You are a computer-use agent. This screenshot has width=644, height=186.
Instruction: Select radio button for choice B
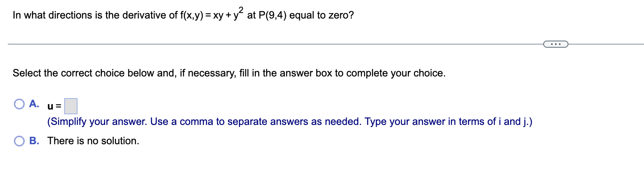coord(19,141)
